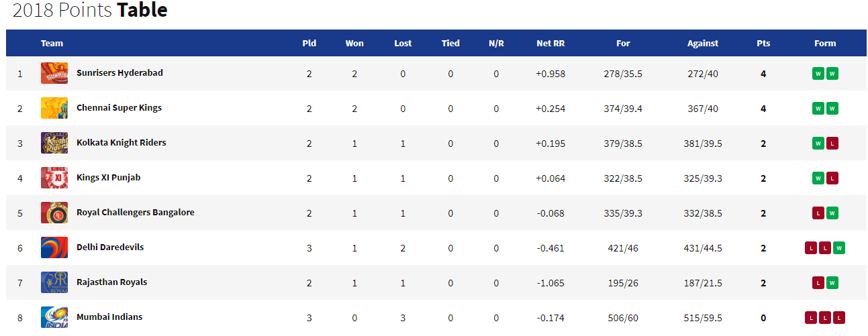Click the Form column header

825,43
